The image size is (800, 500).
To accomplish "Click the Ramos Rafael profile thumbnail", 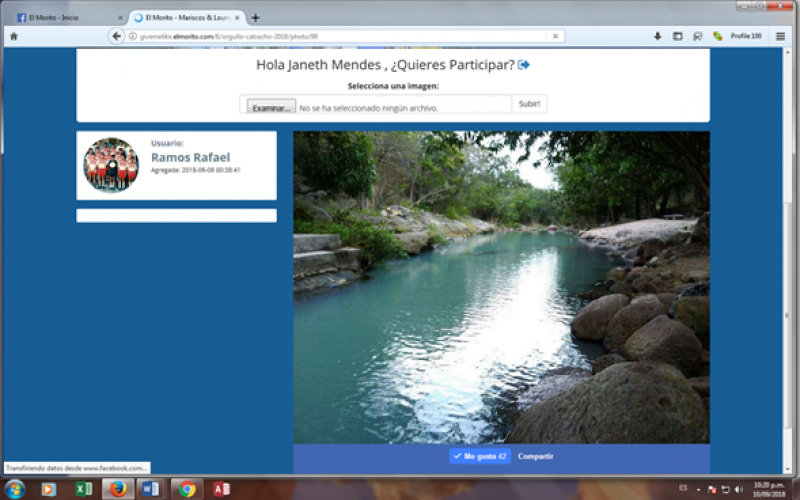I will click(x=110, y=165).
